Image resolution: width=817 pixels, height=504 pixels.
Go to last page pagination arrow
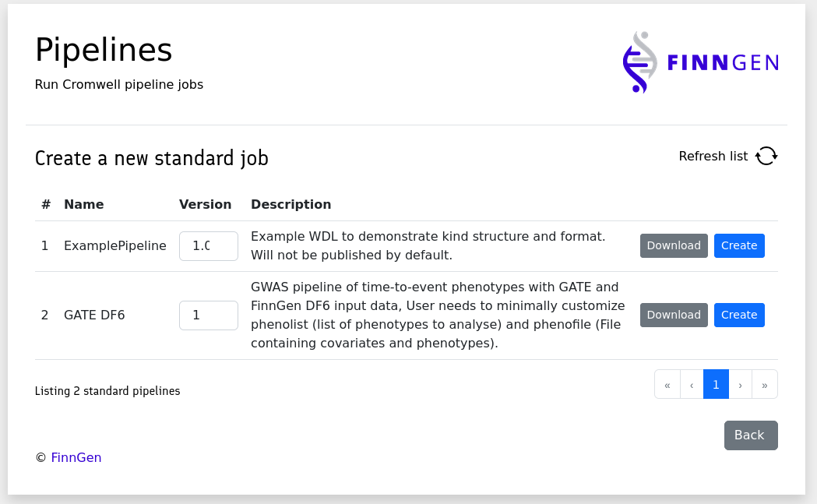[765, 384]
